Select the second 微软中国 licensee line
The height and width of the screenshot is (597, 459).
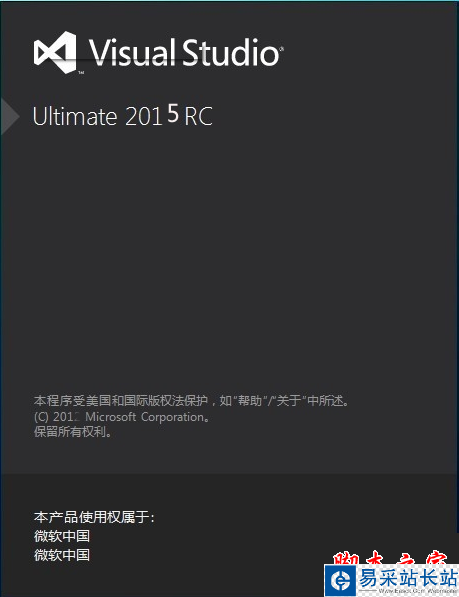click(x=62, y=555)
